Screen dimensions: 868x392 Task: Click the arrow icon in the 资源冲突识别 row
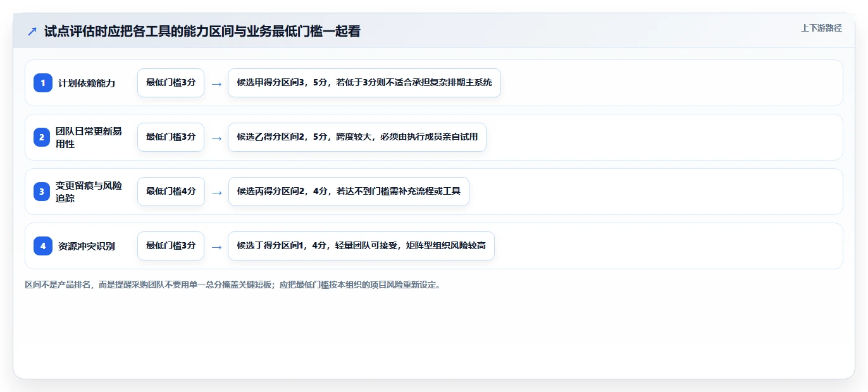click(x=216, y=247)
